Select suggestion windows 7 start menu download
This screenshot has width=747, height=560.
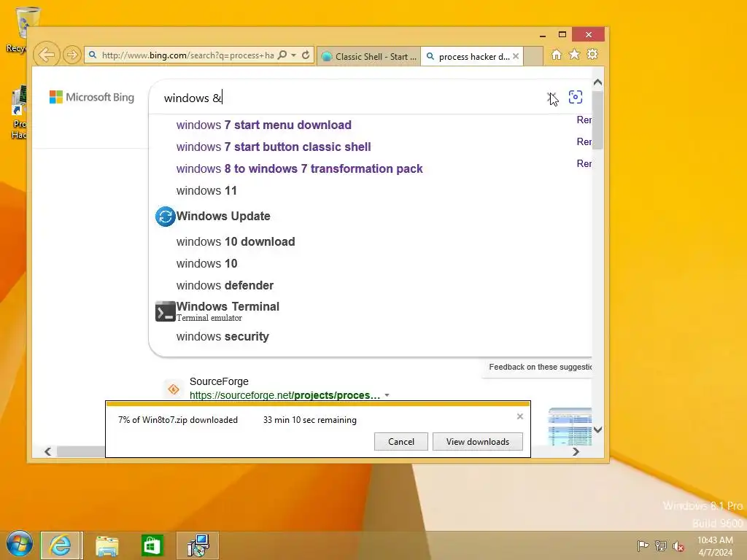(264, 125)
